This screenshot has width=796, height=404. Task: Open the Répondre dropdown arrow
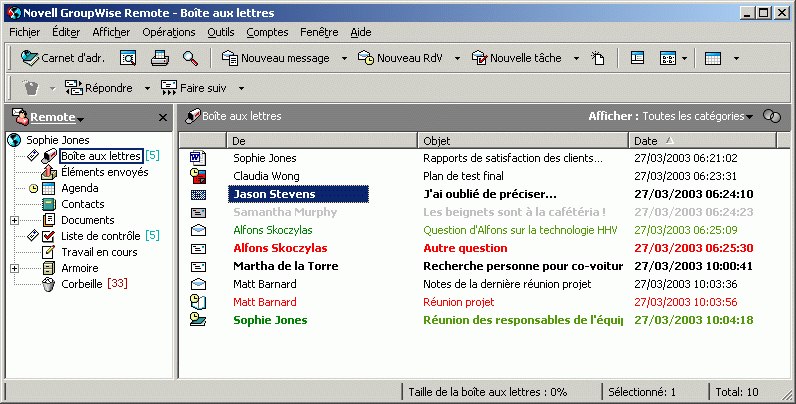[147, 89]
